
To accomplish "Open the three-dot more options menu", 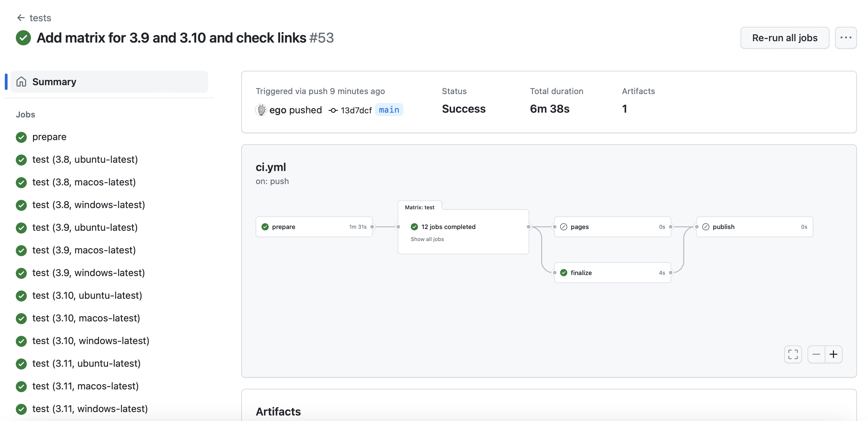I will click(x=846, y=38).
